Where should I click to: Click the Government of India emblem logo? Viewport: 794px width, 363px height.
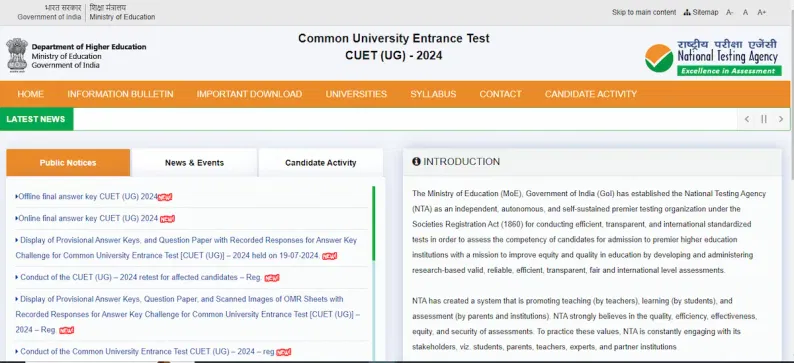click(x=17, y=55)
